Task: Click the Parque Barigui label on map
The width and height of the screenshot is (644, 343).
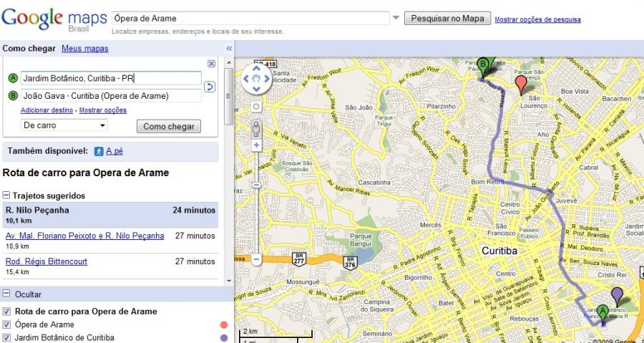Action: pyautogui.click(x=361, y=240)
